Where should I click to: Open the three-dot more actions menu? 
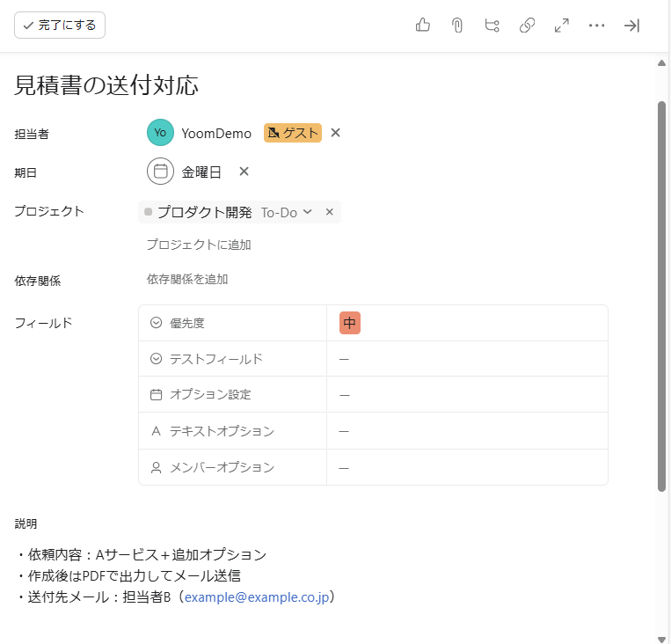[x=597, y=26]
